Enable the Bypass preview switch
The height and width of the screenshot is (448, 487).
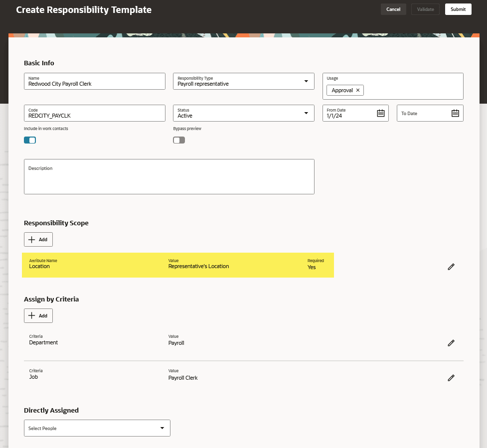click(179, 141)
